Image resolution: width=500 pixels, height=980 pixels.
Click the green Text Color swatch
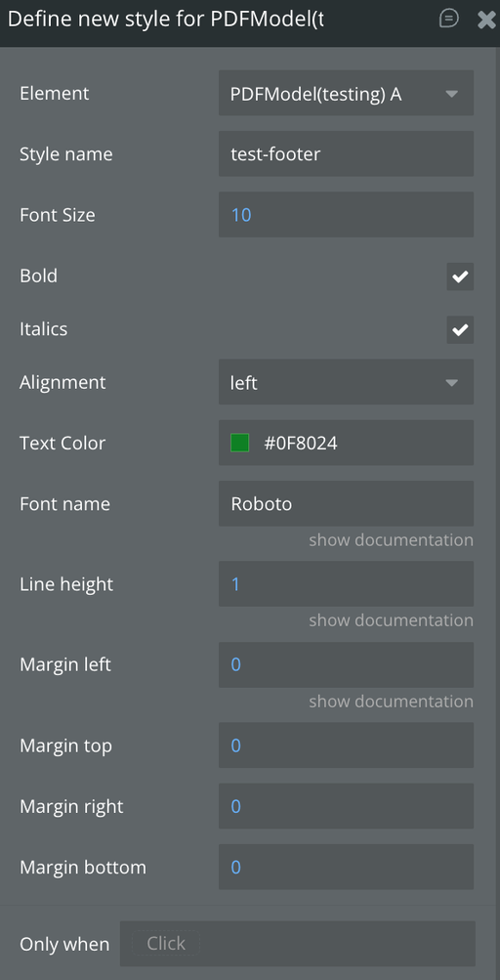pos(240,444)
